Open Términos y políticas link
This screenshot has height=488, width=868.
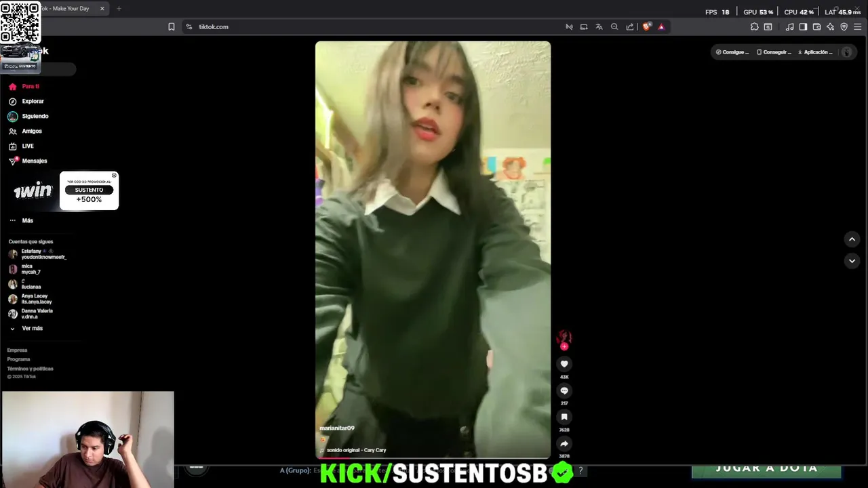coord(30,369)
